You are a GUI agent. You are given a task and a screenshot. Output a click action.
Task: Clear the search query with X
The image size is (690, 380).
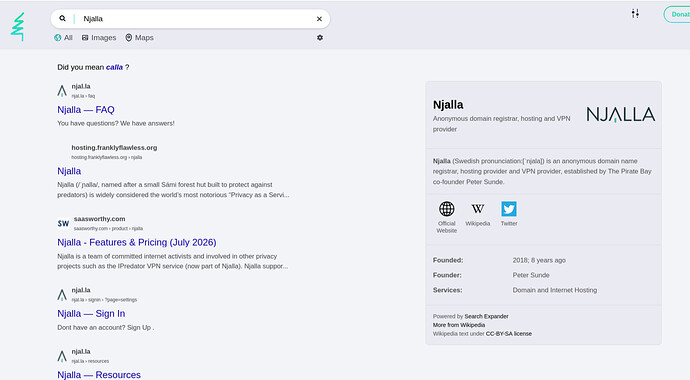[319, 19]
